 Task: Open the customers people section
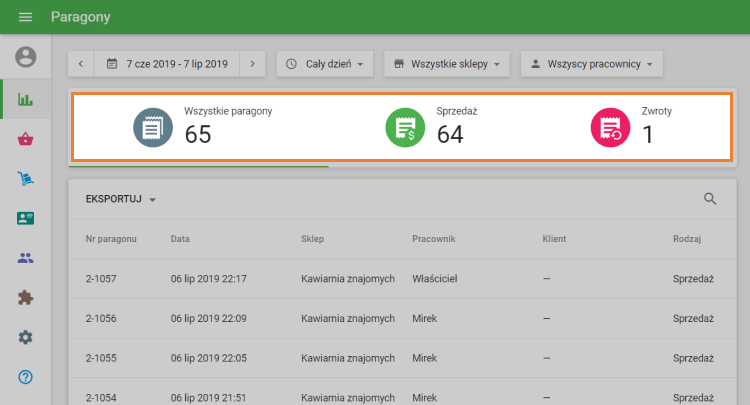point(25,258)
